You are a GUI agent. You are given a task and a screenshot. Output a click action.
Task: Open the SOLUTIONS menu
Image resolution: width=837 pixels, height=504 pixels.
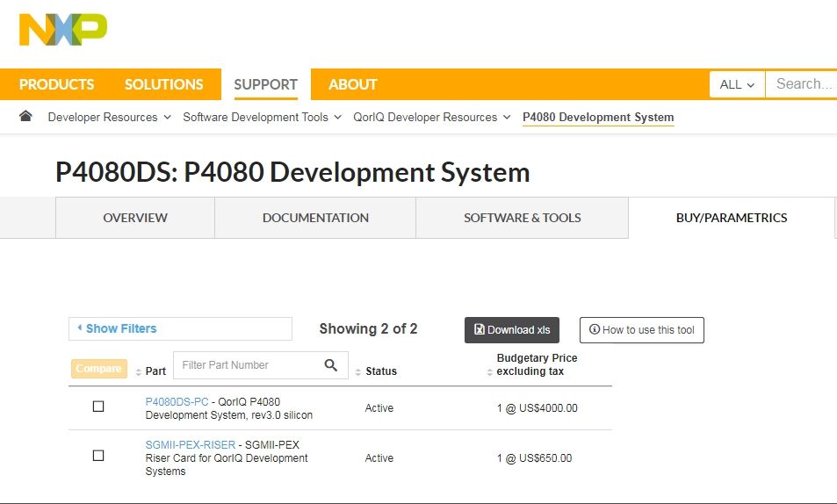tap(164, 84)
